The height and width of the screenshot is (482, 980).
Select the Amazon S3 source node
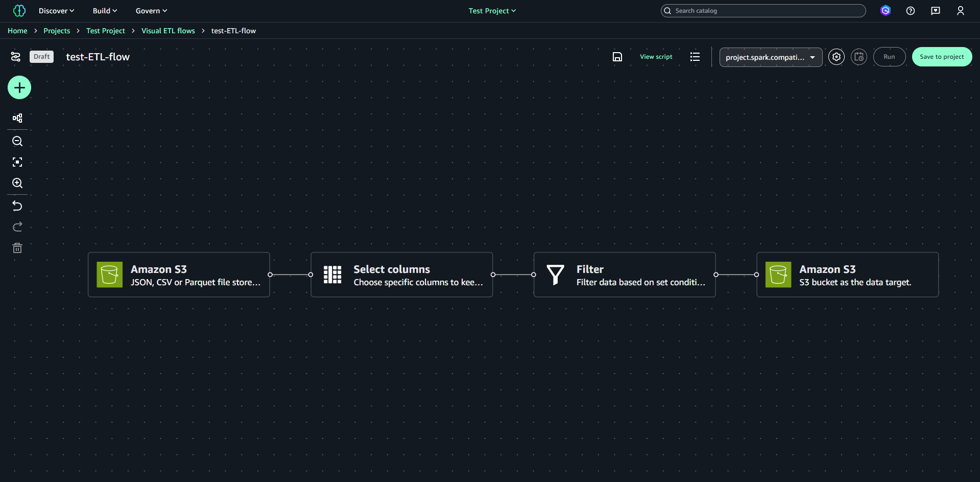point(179,274)
